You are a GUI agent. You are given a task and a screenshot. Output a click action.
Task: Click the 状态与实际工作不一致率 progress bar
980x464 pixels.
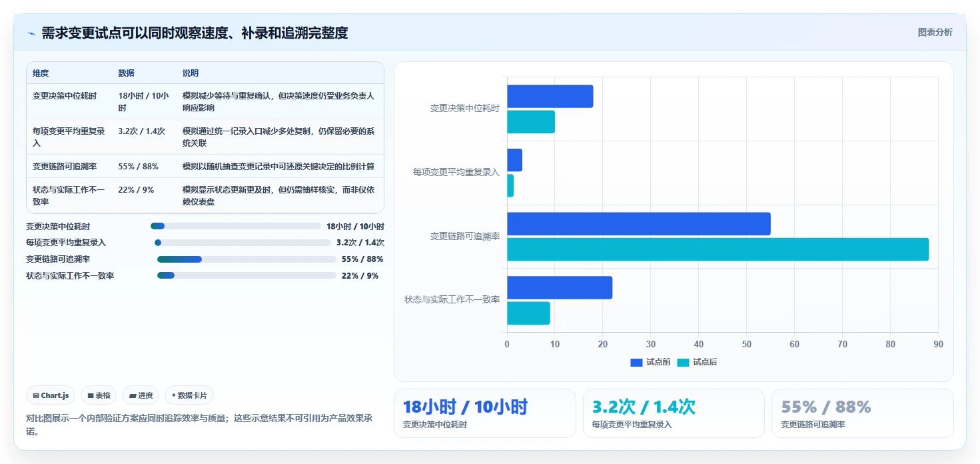pos(246,275)
